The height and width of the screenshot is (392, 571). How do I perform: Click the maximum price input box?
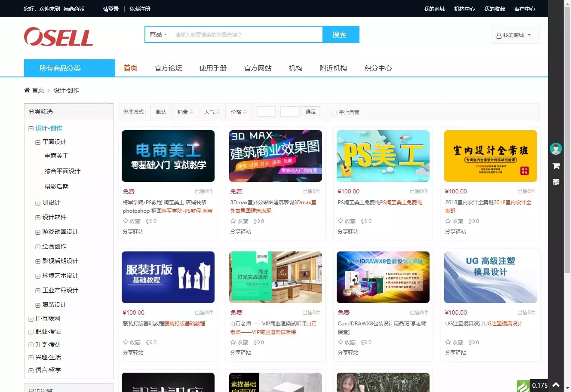[x=289, y=111]
